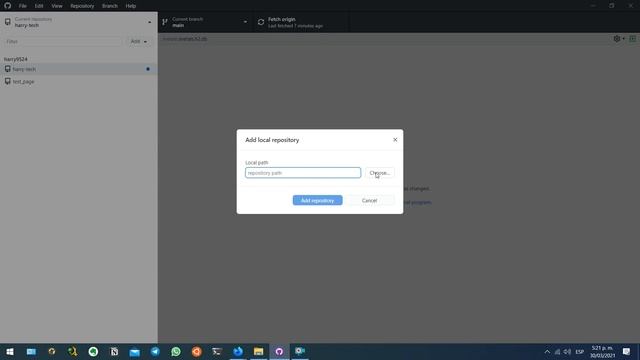Screen dimensions: 640x360
Task: Open the Help menu
Action: point(131,6)
